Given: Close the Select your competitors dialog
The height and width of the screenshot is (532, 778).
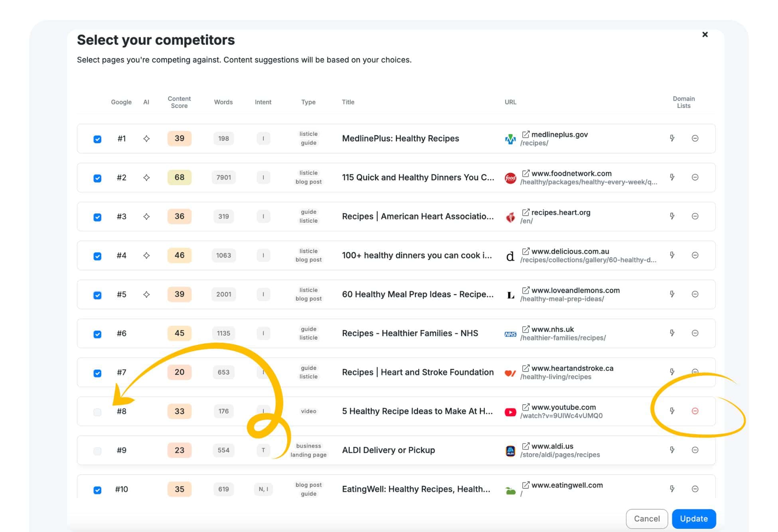Looking at the screenshot, I should 705,34.
